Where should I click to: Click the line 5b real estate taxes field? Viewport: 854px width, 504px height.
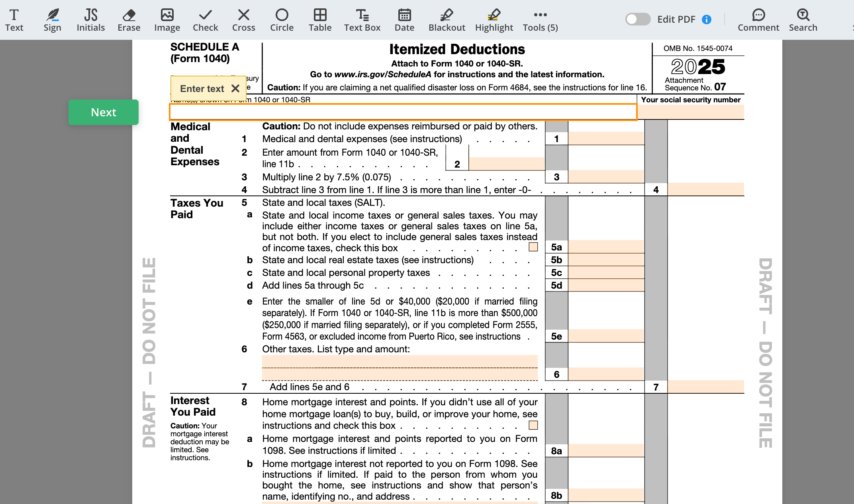[606, 260]
